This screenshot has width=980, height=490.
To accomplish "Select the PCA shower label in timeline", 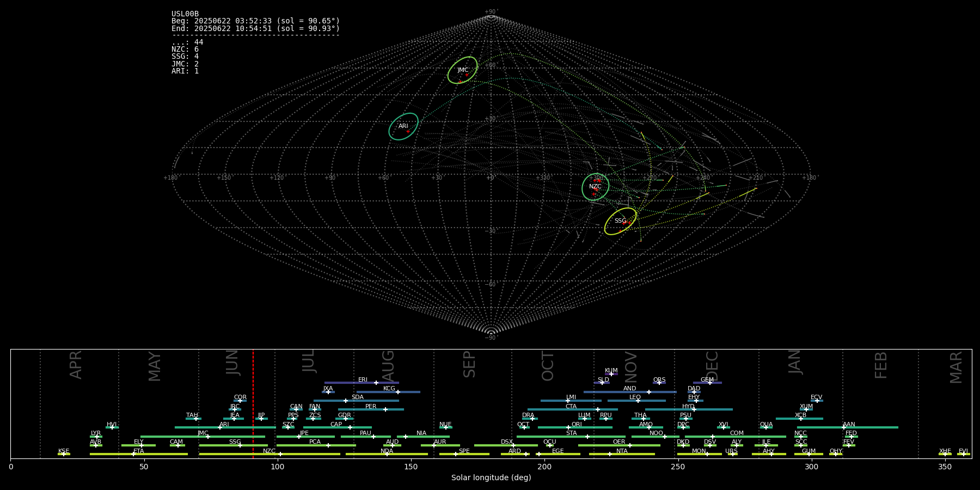I will [x=315, y=442].
